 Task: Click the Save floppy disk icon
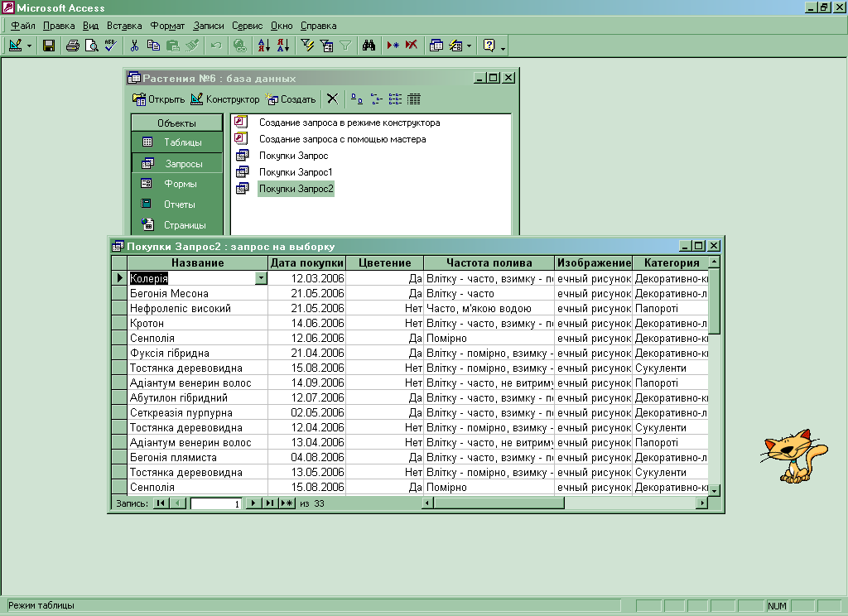49,46
